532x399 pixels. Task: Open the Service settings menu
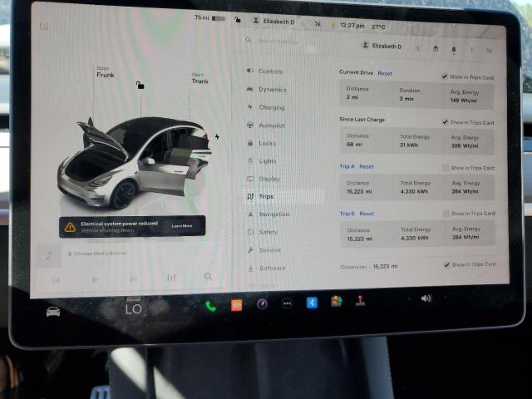click(x=264, y=250)
